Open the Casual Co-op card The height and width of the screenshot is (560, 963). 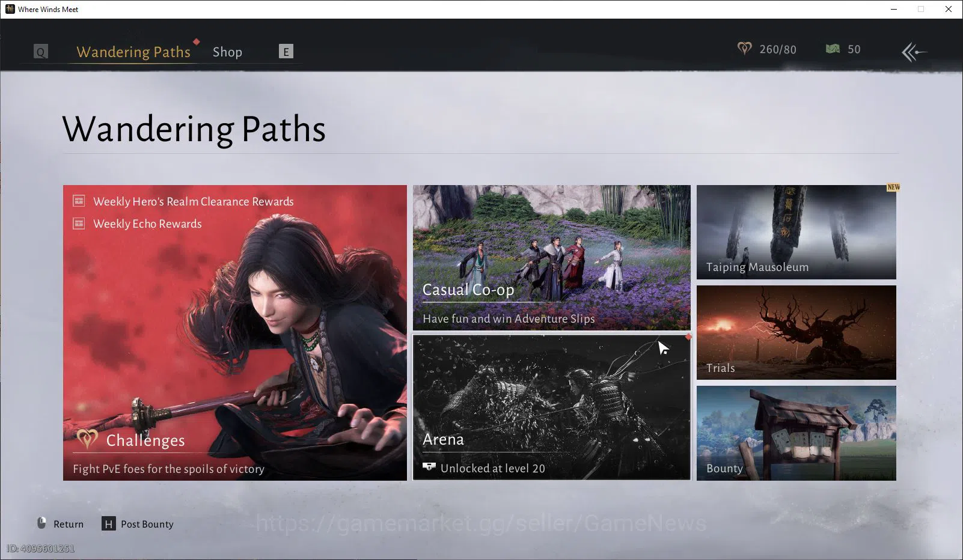pos(552,257)
